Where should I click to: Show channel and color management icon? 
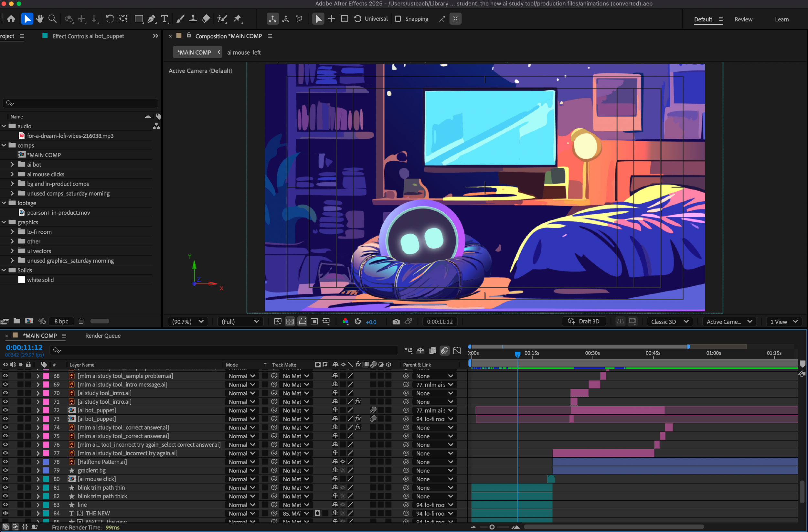(x=345, y=322)
